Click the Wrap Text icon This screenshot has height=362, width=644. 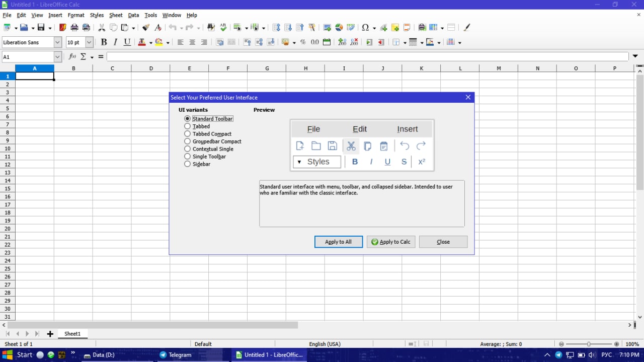(x=220, y=42)
